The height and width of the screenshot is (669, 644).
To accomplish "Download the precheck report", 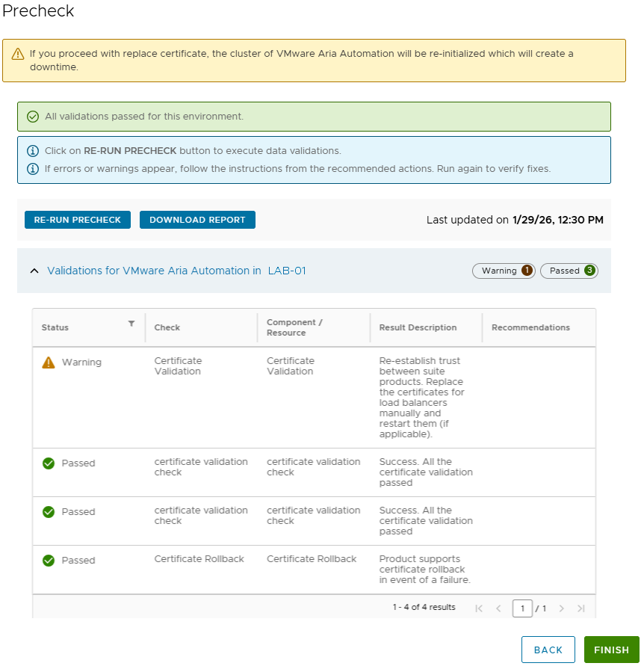I will click(197, 220).
